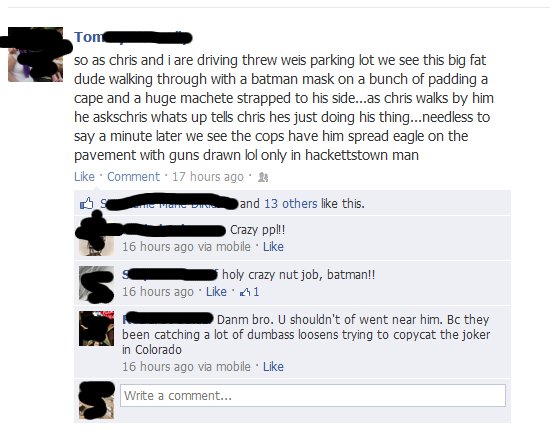The image size is (558, 434).
Task: Click the Comment link under the post
Action: 133,176
